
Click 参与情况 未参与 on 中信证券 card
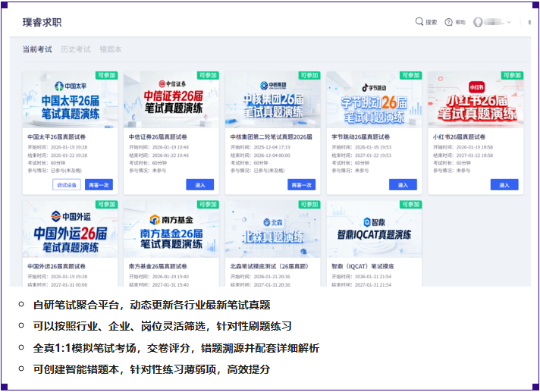click(147, 171)
